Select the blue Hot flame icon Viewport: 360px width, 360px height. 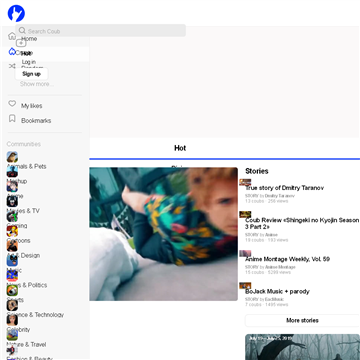click(12, 52)
